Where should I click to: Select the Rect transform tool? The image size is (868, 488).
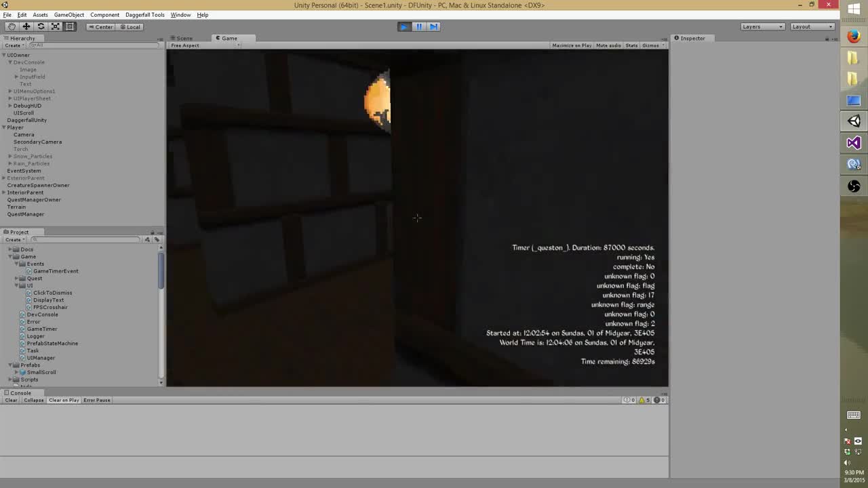coord(70,26)
